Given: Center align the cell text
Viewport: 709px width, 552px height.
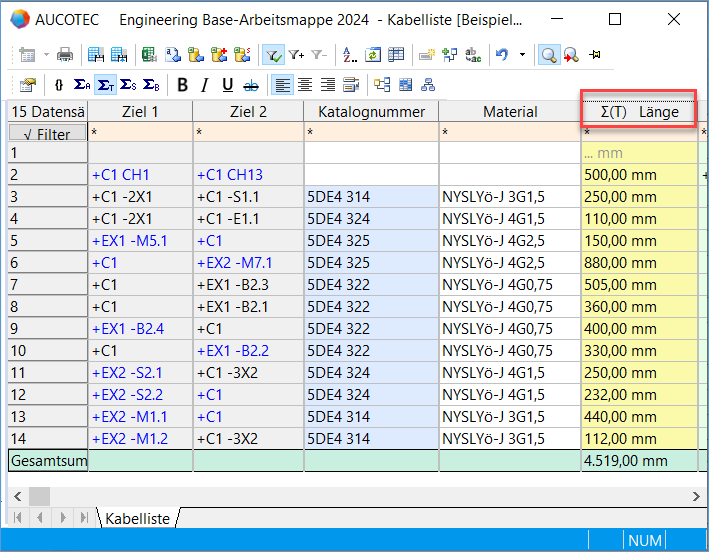Looking at the screenshot, I should coord(306,85).
